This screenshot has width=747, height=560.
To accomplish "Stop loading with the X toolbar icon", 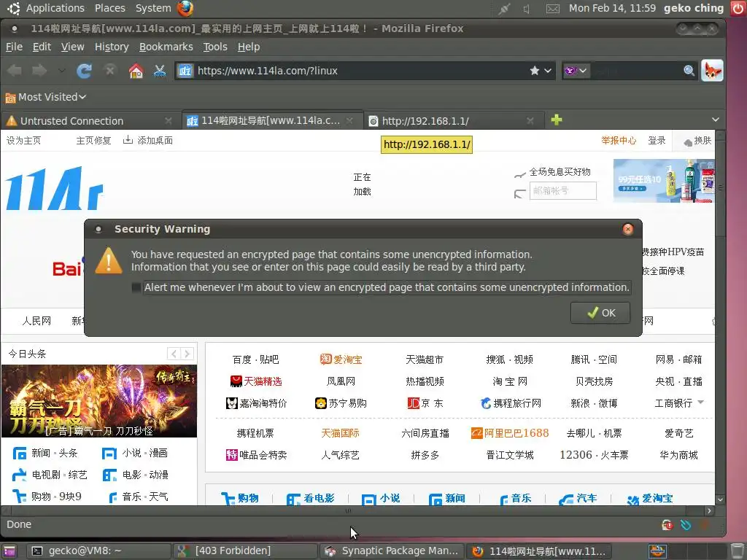I will point(110,71).
